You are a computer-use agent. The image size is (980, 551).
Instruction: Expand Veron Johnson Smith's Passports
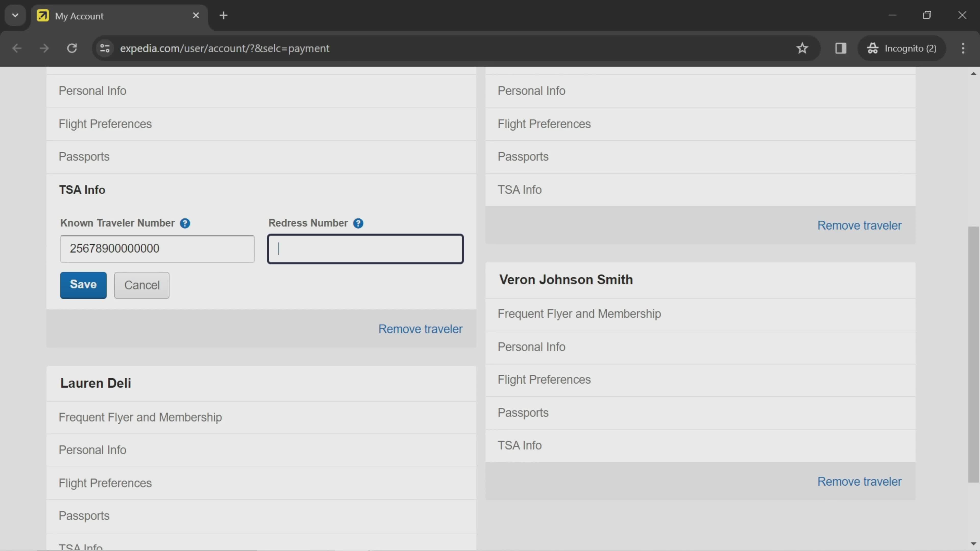(x=700, y=413)
